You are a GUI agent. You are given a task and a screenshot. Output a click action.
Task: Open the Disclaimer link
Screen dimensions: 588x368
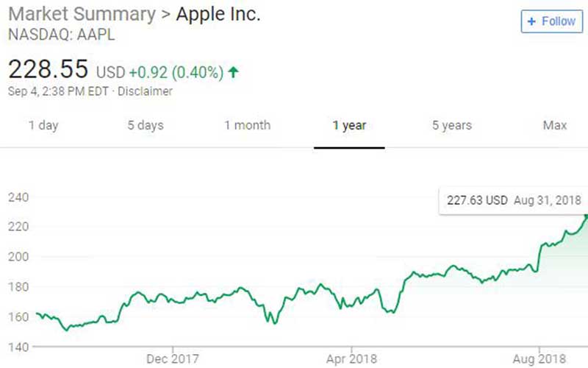tap(144, 92)
